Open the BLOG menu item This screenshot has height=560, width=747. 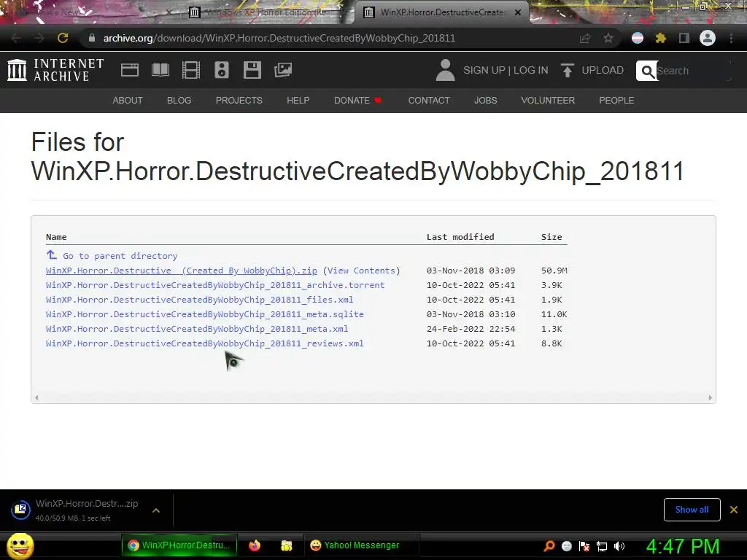179,101
